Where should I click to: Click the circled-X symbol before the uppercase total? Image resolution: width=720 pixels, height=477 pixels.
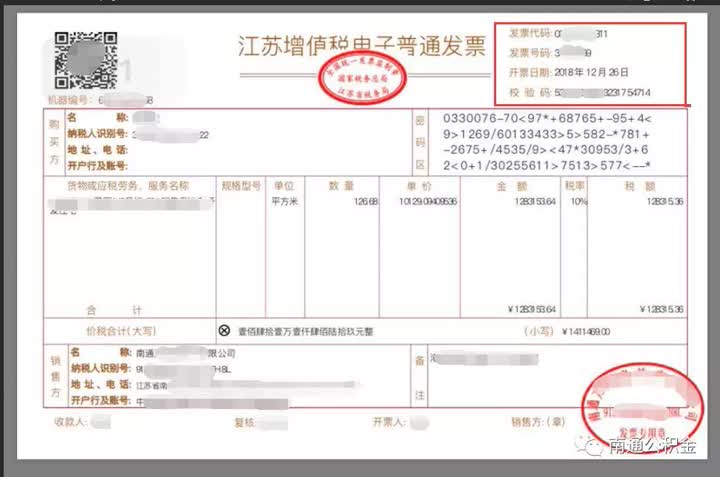224,330
